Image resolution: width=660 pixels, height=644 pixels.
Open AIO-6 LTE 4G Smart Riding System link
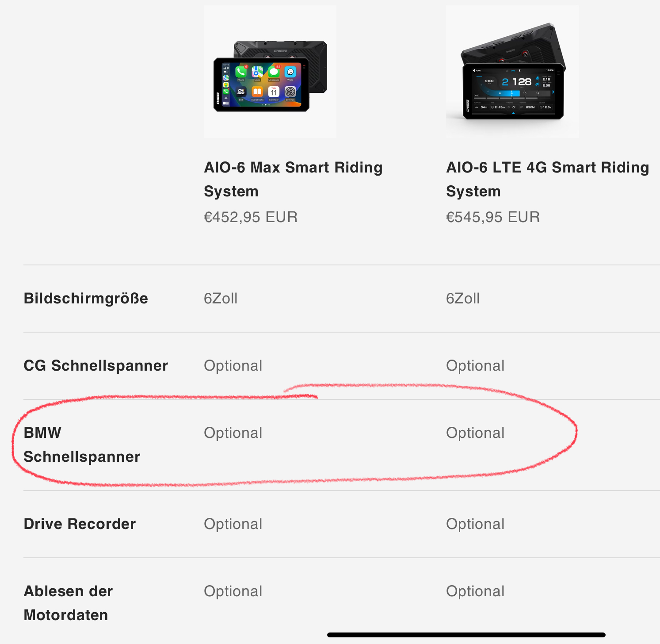click(547, 179)
